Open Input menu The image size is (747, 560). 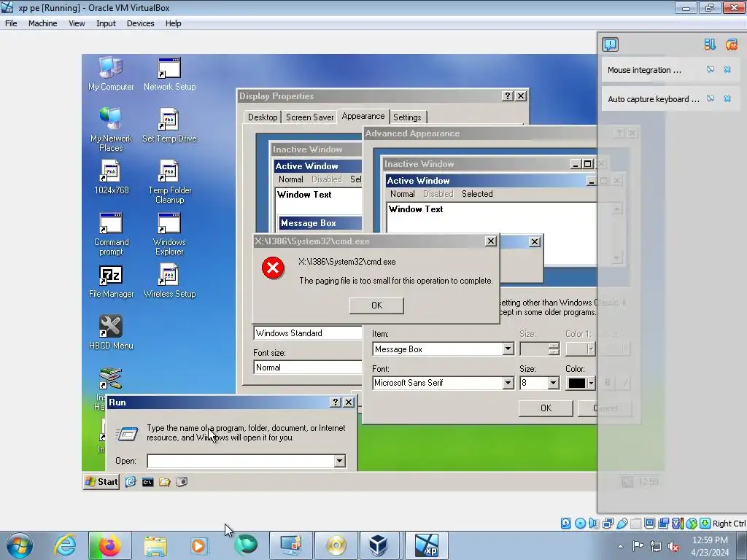click(106, 23)
